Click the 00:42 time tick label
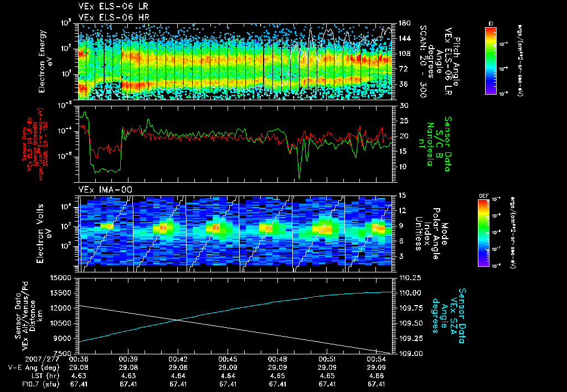The image size is (567, 392). pos(178,359)
